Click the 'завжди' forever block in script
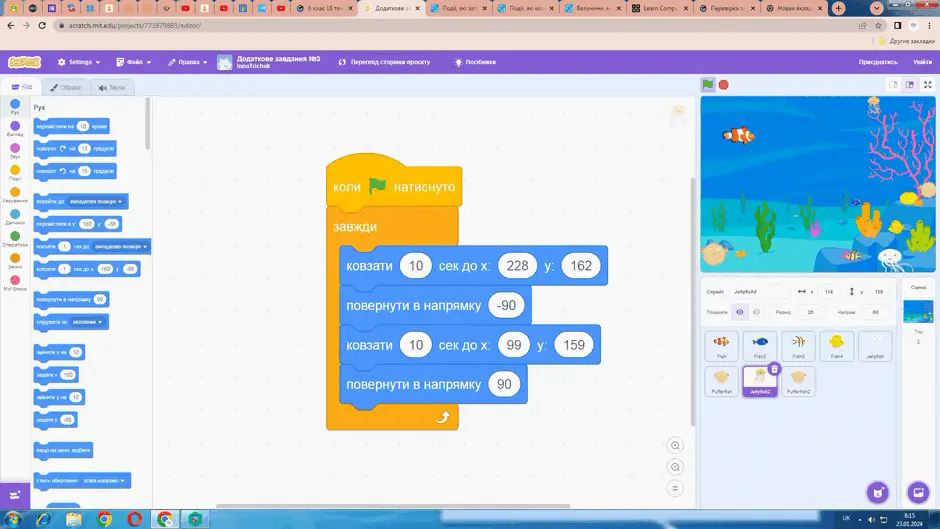The width and height of the screenshot is (940, 529). pyautogui.click(x=355, y=227)
